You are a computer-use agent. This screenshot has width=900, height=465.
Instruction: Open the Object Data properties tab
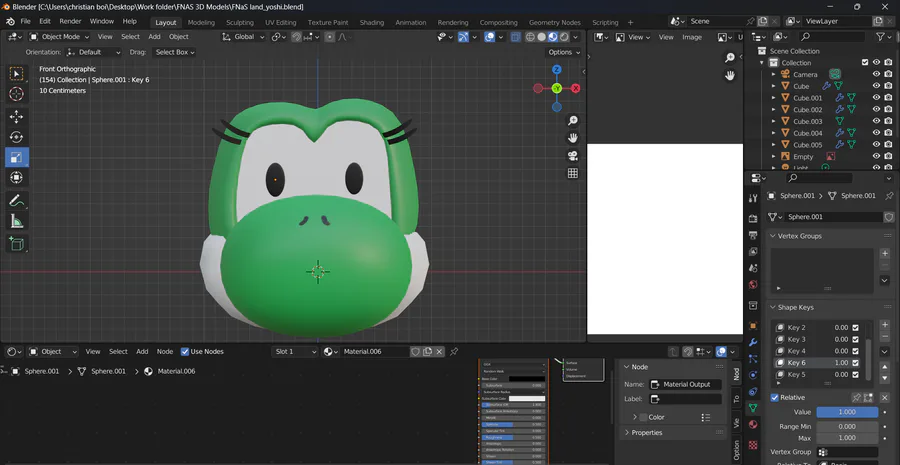click(x=753, y=408)
